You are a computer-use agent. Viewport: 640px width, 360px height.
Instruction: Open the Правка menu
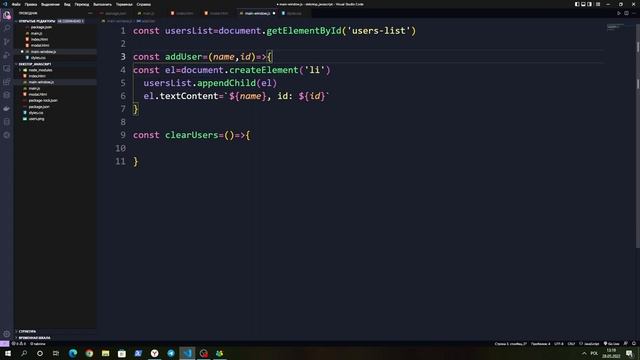(31, 4)
